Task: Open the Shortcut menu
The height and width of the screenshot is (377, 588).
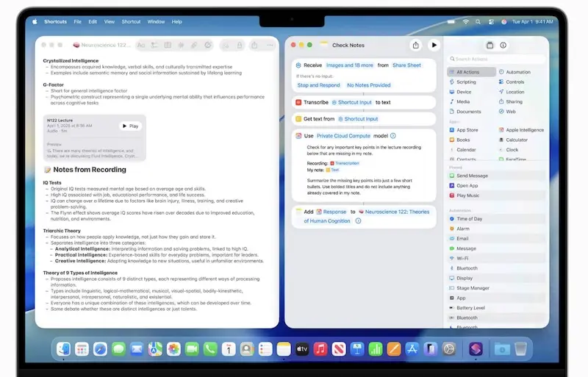Action: 132,22
